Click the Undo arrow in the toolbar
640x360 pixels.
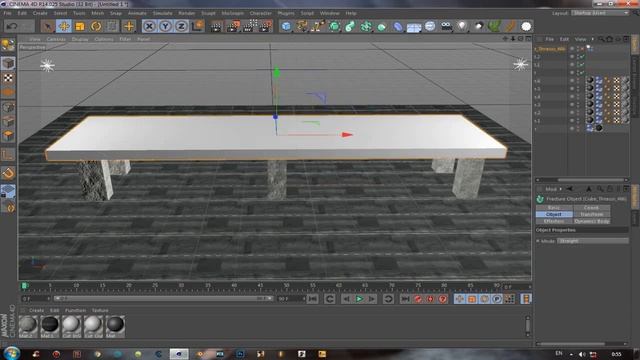coord(12,27)
